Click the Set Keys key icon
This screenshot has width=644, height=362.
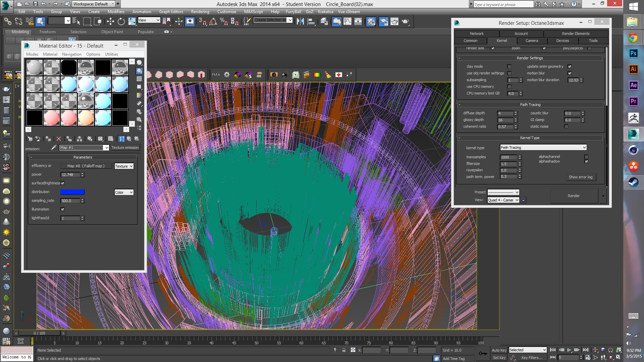[x=483, y=354]
